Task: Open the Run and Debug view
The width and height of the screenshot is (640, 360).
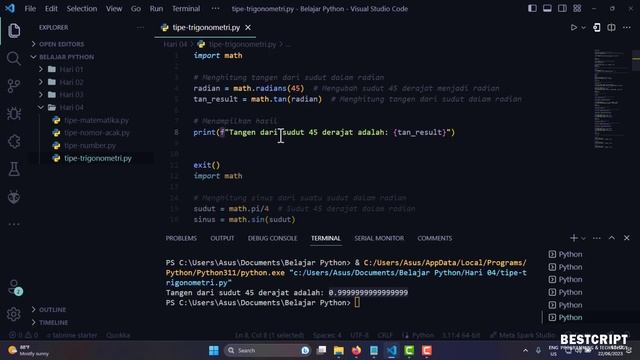Action: [x=14, y=113]
